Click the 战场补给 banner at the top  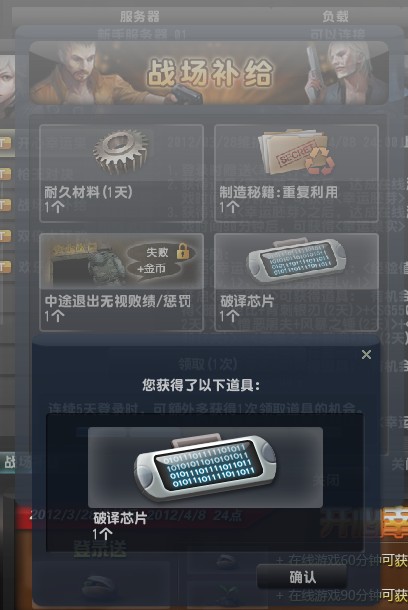point(209,73)
